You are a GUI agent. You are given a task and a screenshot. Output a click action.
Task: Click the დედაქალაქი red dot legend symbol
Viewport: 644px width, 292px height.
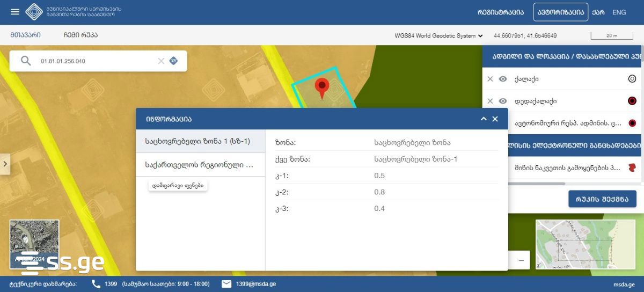pyautogui.click(x=632, y=101)
